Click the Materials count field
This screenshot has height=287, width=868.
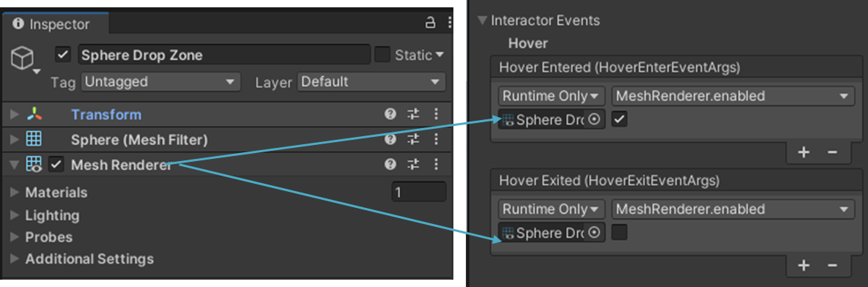click(x=418, y=193)
